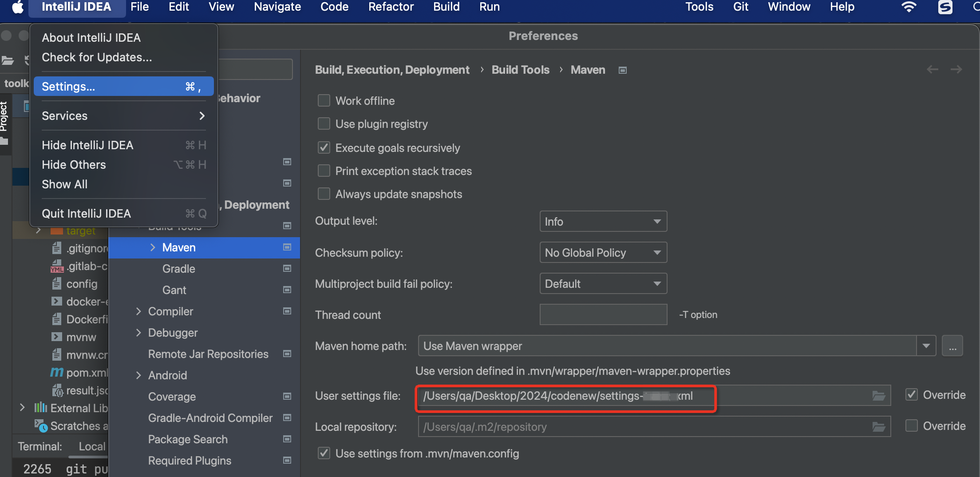Enable the Work offline checkbox
The width and height of the screenshot is (980, 477).
click(324, 100)
